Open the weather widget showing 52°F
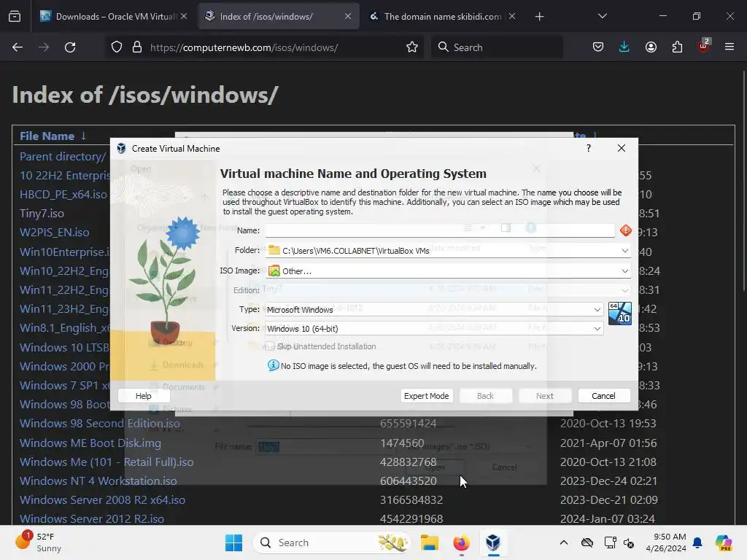 tap(38, 542)
